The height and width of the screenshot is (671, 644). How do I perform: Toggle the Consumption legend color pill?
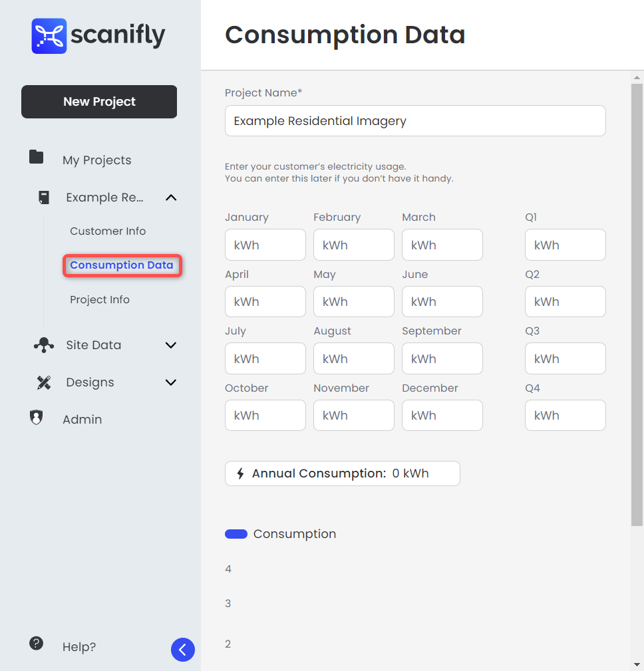tap(236, 533)
